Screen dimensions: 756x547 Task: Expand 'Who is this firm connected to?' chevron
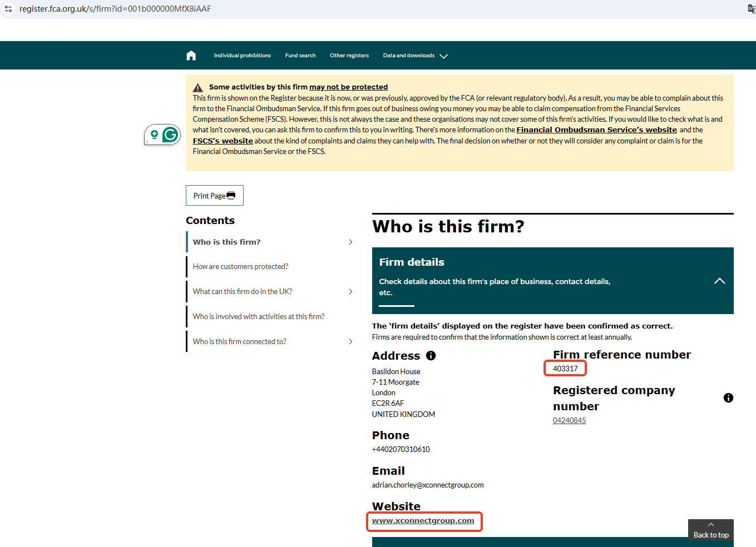coord(350,341)
